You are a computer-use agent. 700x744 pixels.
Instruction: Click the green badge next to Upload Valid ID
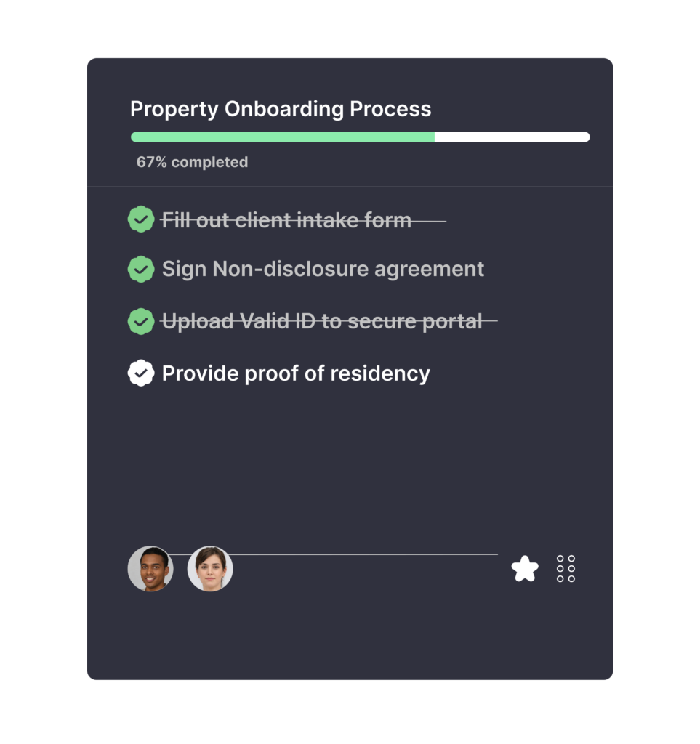[x=140, y=320]
